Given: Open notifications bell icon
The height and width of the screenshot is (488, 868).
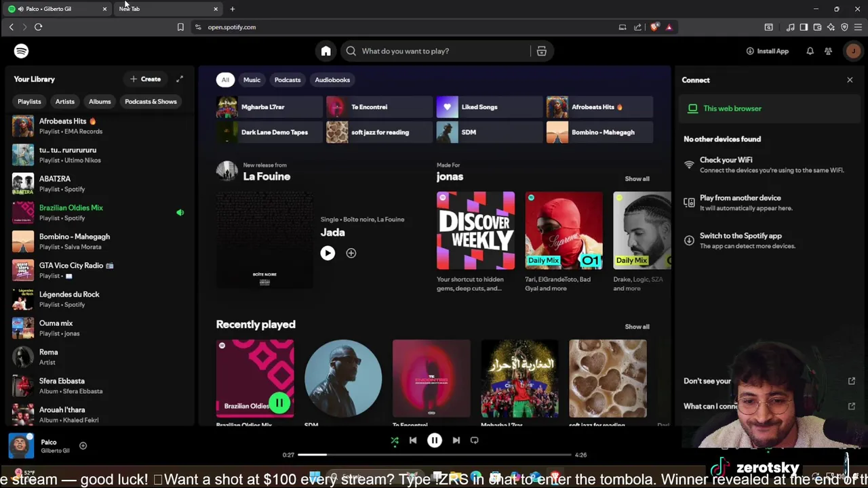Looking at the screenshot, I should (810, 51).
